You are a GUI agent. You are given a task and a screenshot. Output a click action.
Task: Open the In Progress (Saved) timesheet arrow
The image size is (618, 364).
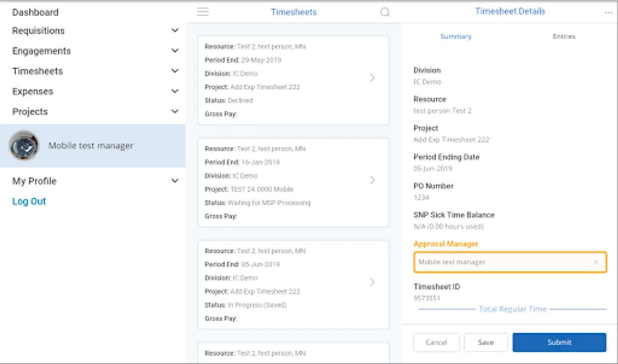pos(372,282)
